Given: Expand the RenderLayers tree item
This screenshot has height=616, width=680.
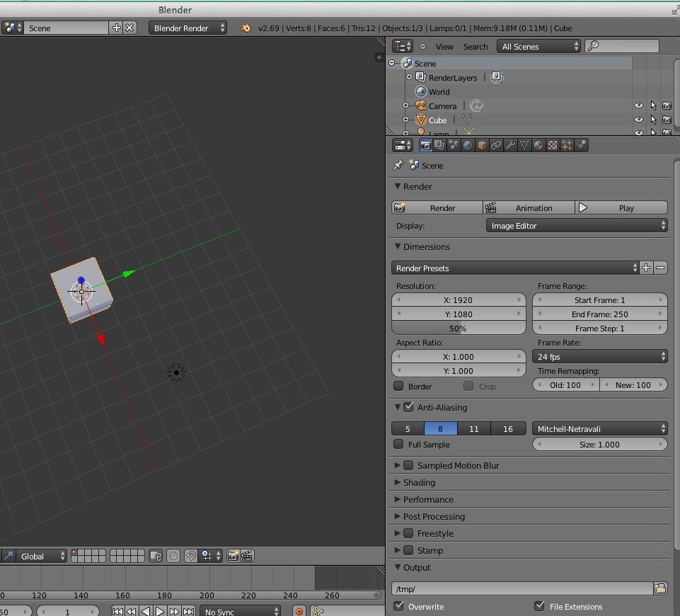Looking at the screenshot, I should coord(409,77).
